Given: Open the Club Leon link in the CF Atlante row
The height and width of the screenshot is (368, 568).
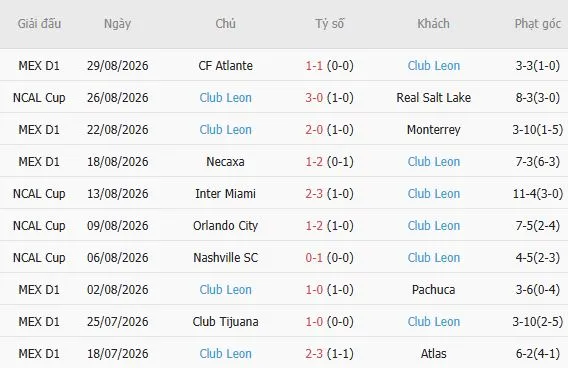Looking at the screenshot, I should click(x=434, y=66).
